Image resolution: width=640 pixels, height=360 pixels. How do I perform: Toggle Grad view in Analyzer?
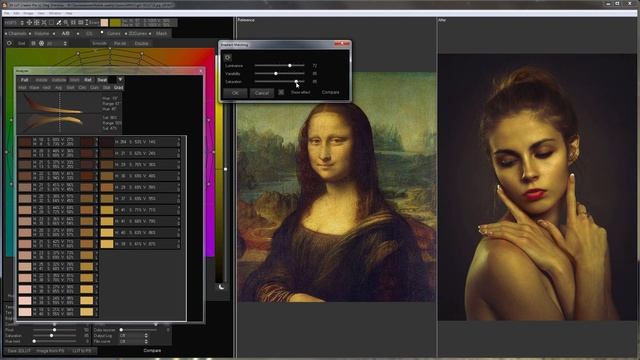[x=118, y=88]
